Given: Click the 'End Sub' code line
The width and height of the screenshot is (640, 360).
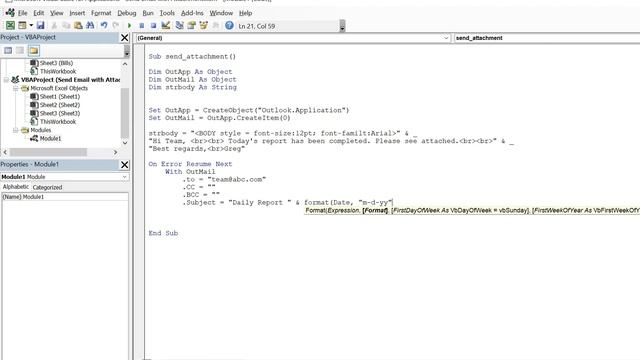Looking at the screenshot, I should pyautogui.click(x=163, y=233).
